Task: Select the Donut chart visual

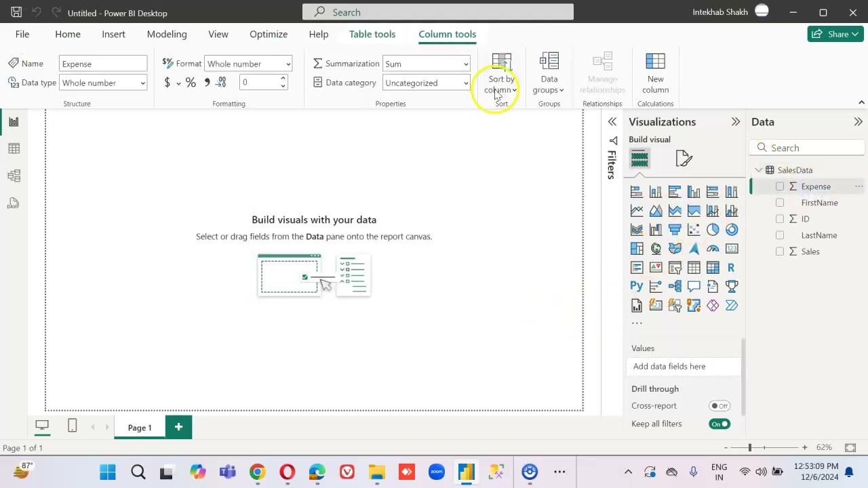Action: (732, 230)
